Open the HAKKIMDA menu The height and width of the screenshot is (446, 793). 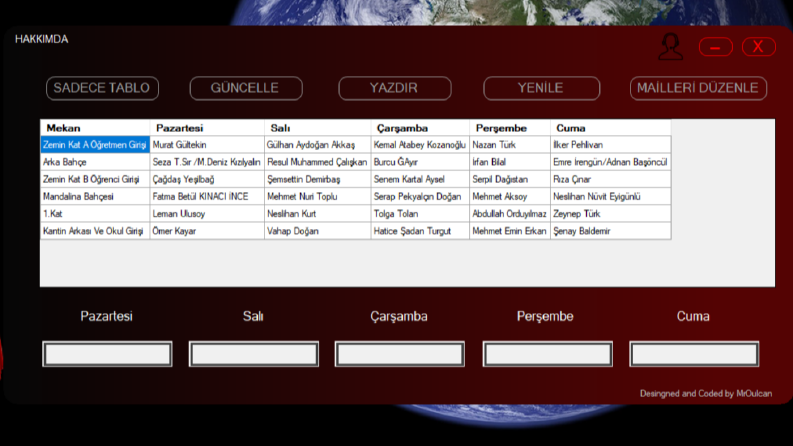[x=41, y=39]
